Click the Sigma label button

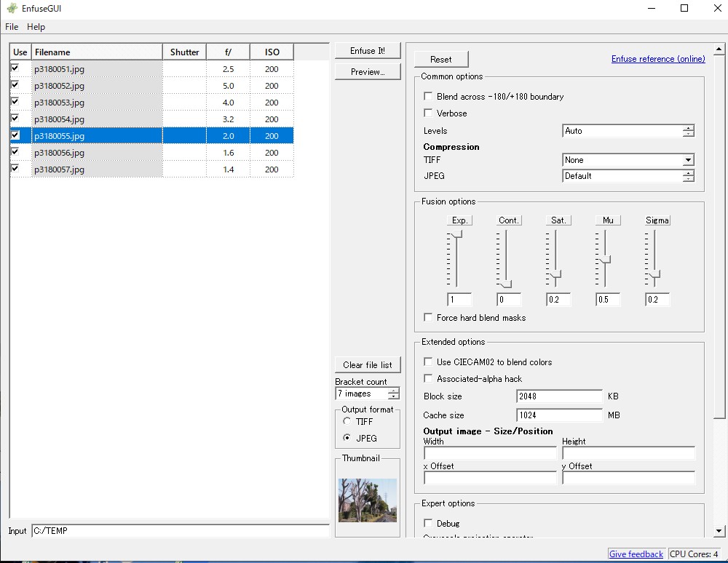[x=657, y=220]
